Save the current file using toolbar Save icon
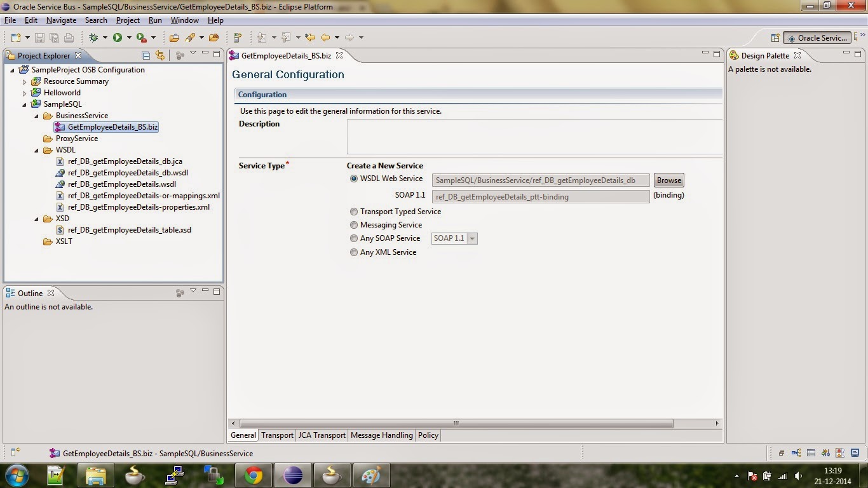Image resolution: width=868 pixels, height=488 pixels. (39, 37)
